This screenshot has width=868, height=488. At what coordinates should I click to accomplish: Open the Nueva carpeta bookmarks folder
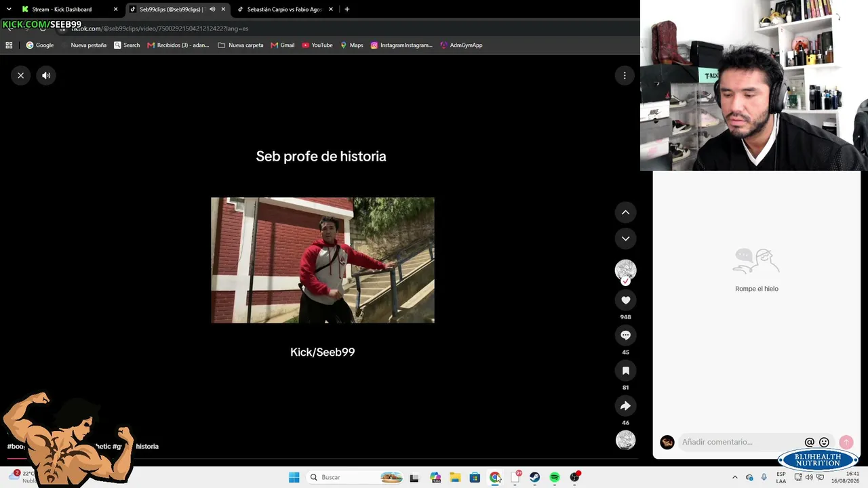coord(241,45)
